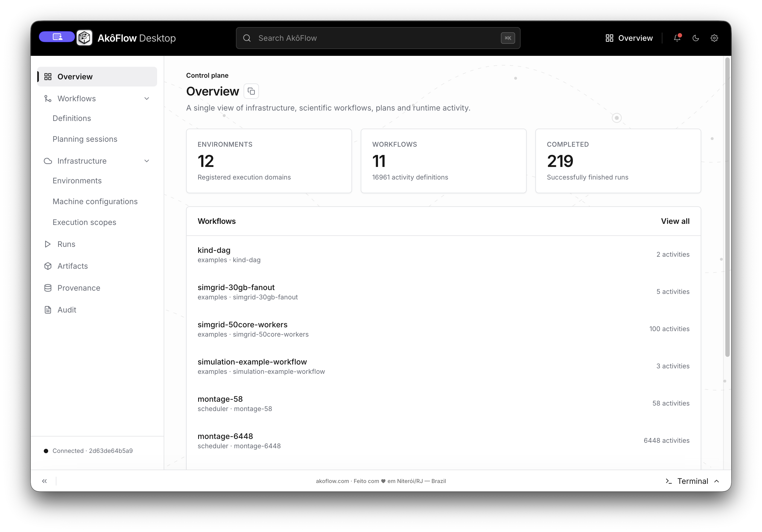
Task: Open simulation-example-workflow row
Action: (x=443, y=366)
